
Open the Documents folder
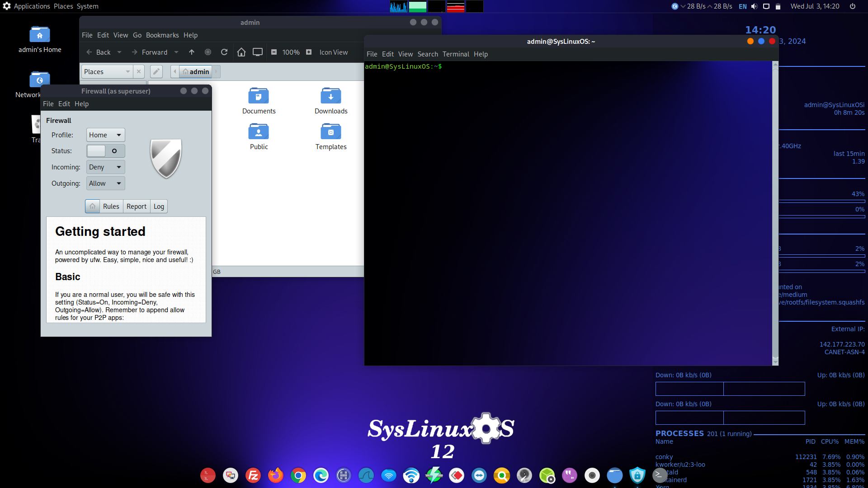(259, 101)
